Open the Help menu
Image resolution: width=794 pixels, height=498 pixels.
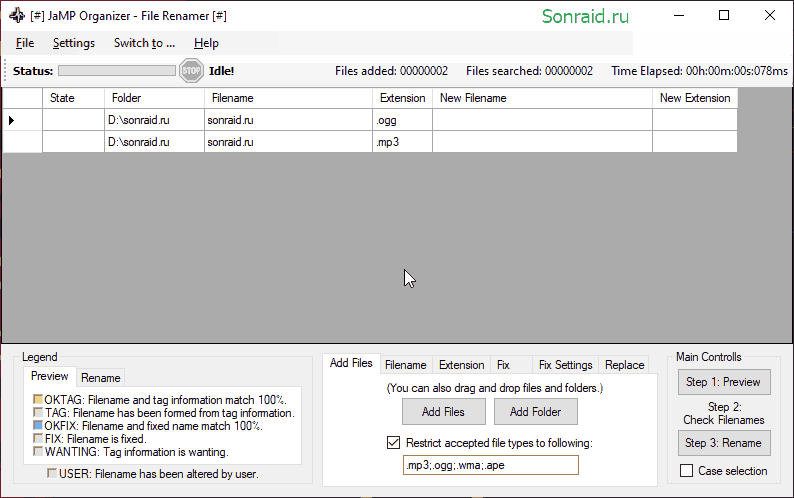206,43
